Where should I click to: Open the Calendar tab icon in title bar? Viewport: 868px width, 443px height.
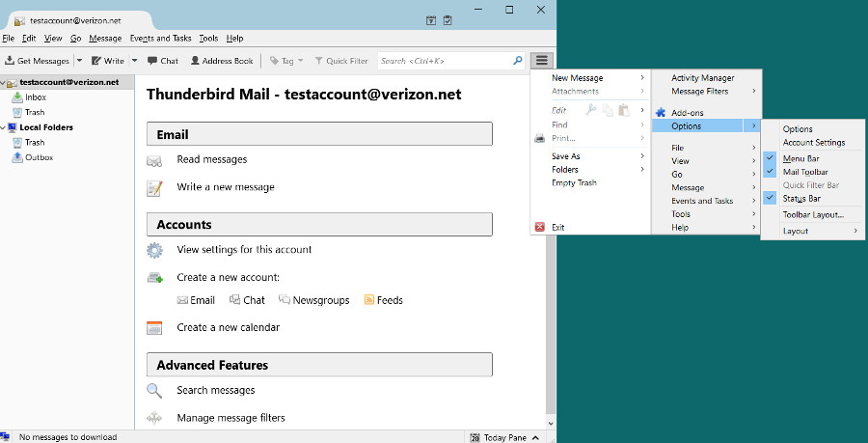coord(431,20)
